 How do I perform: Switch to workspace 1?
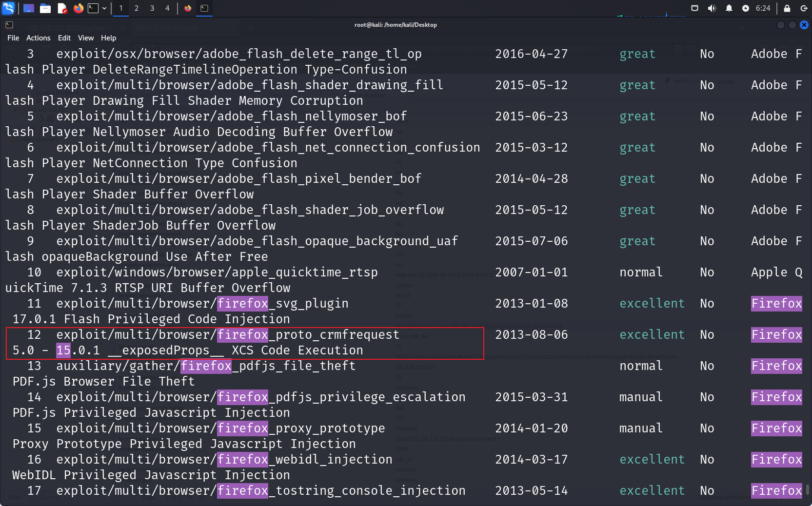point(121,8)
